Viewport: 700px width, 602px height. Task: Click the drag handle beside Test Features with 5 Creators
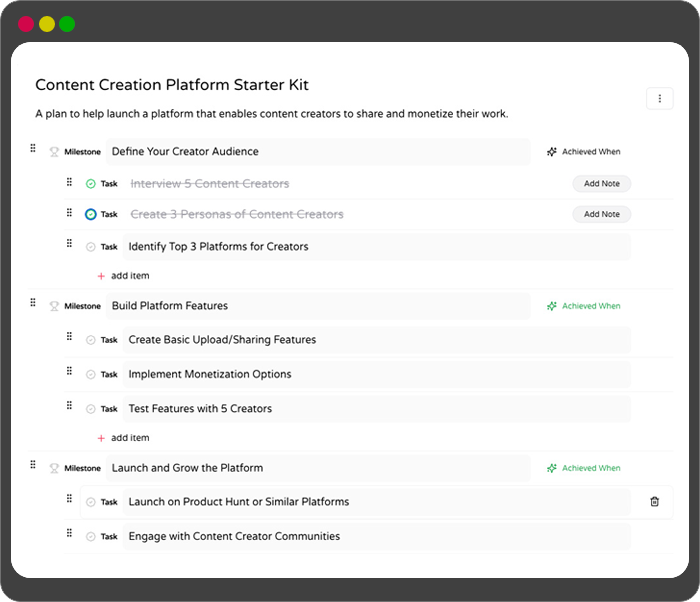pos(69,405)
